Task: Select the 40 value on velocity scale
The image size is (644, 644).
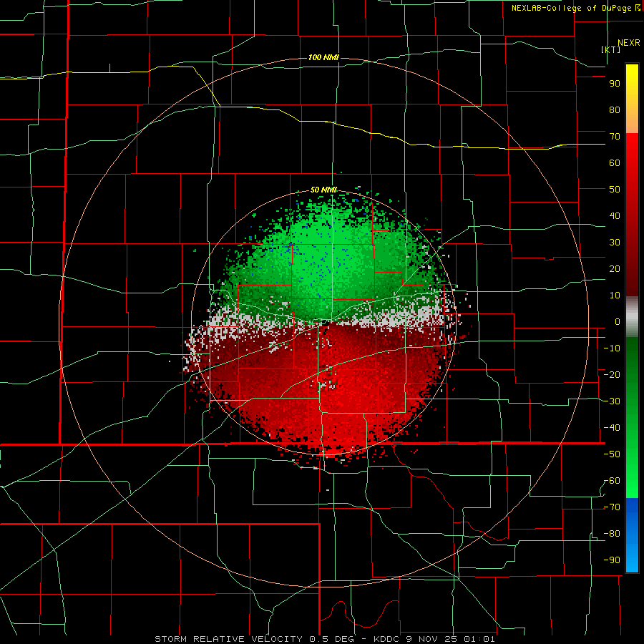Action: click(615, 216)
